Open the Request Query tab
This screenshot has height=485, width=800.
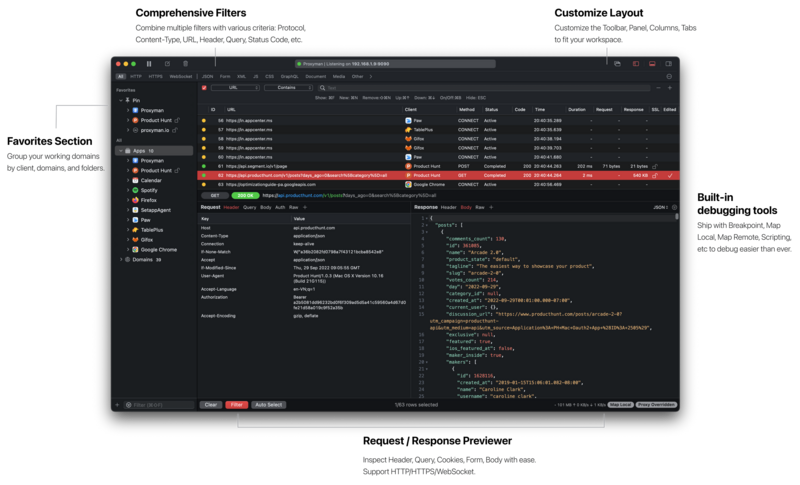point(249,208)
